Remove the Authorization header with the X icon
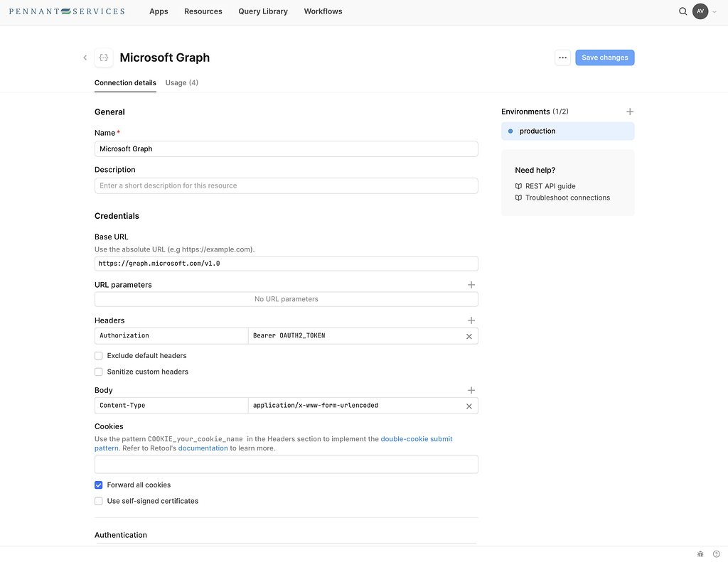Screen dimensions: 728x562 tap(469, 335)
